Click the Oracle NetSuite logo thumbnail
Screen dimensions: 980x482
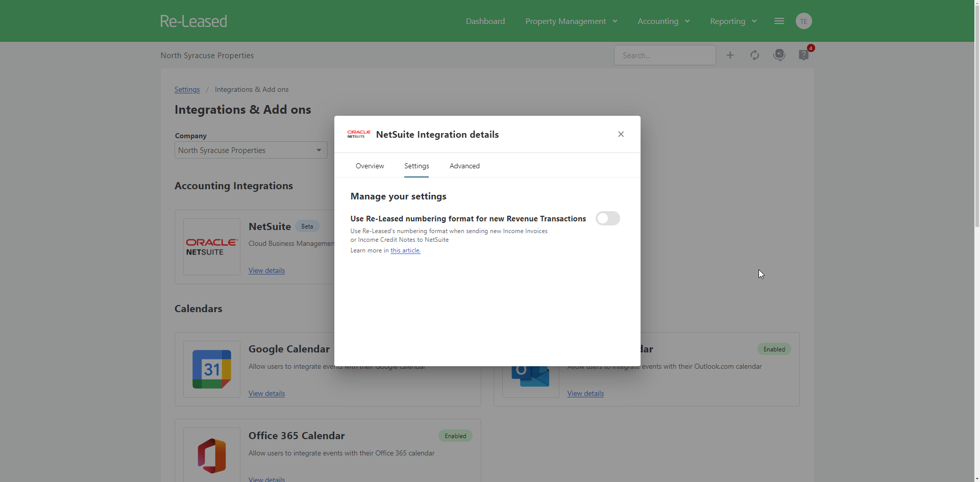pos(211,246)
